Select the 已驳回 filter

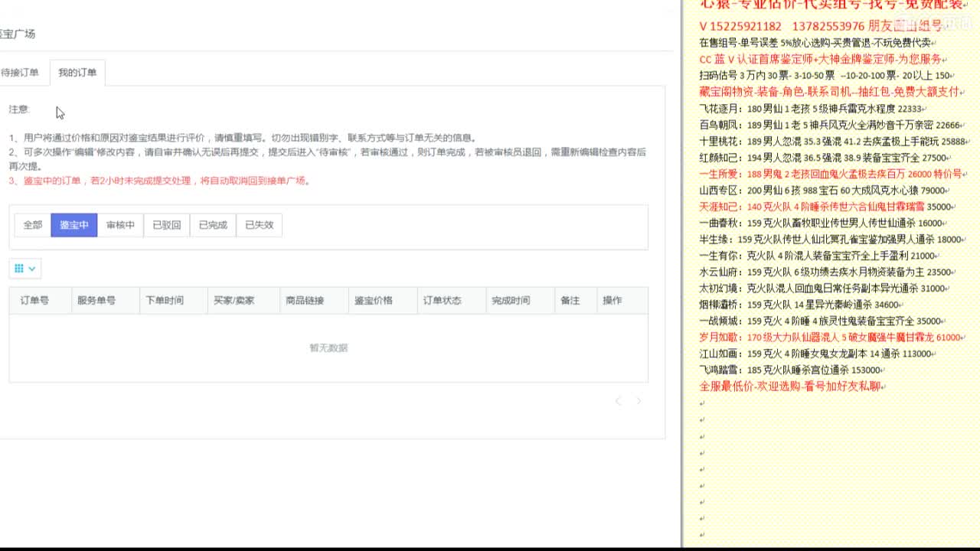166,224
